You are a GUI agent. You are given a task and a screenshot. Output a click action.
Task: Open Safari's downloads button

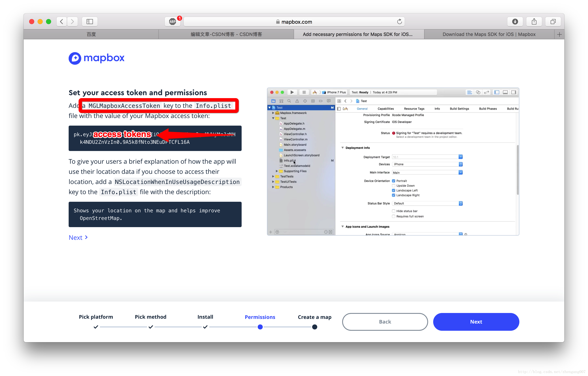coord(515,22)
